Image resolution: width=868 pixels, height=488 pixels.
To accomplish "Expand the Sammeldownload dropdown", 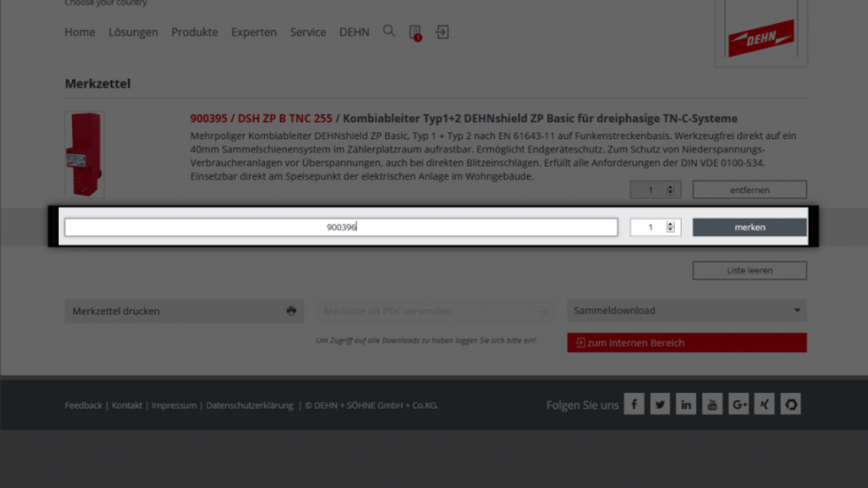I will coord(687,311).
